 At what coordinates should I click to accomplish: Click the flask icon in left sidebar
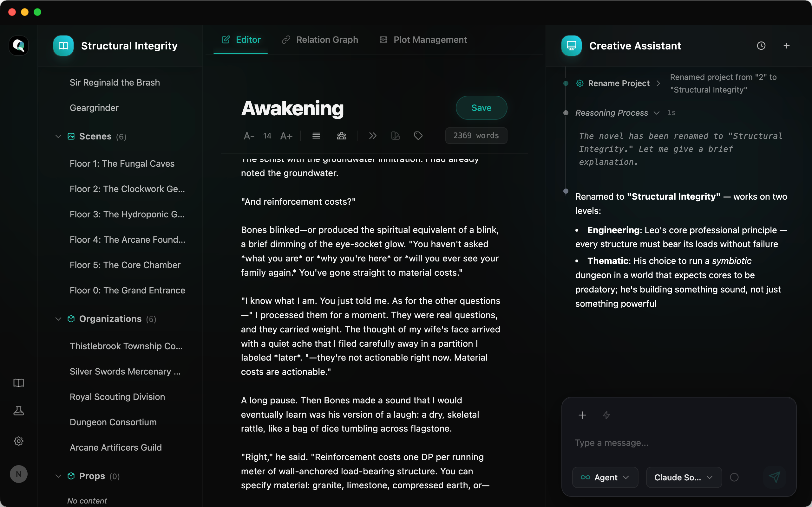tap(18, 411)
